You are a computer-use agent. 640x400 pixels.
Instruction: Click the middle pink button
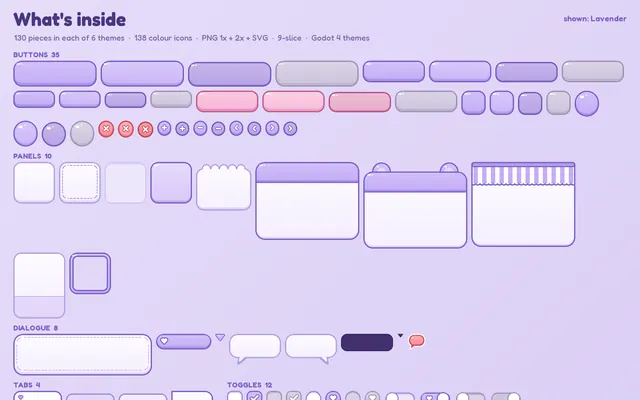click(293, 101)
